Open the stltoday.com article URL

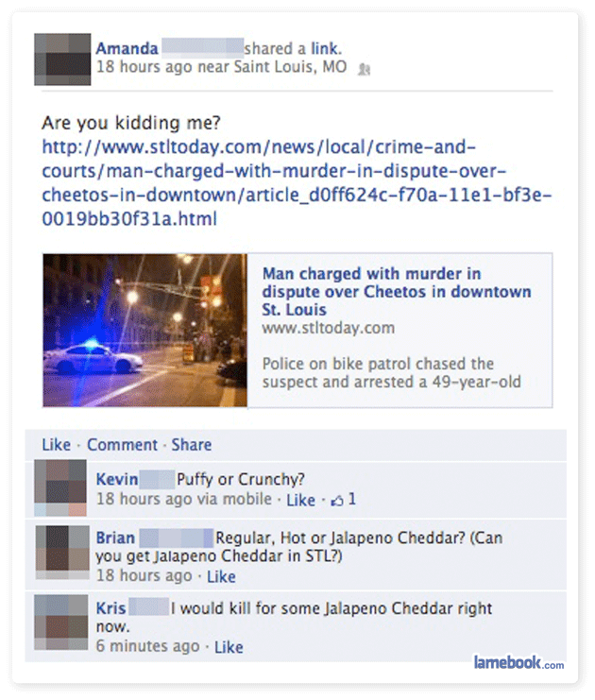point(297,183)
